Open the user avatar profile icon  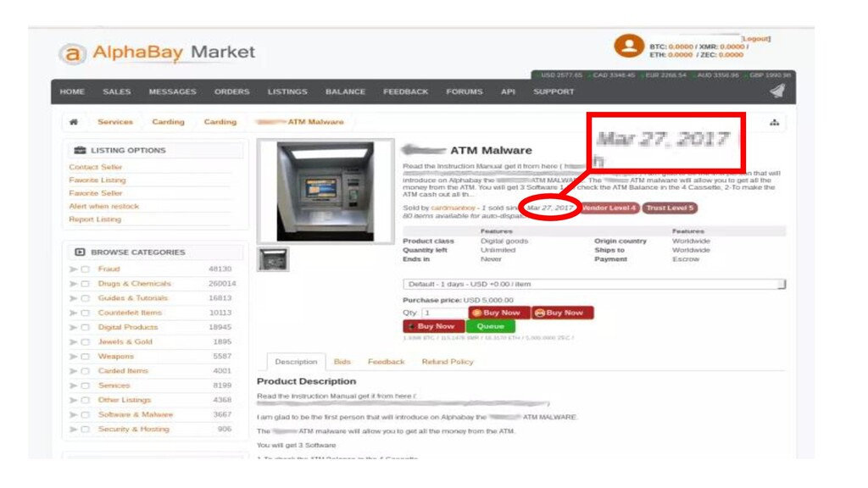click(629, 46)
